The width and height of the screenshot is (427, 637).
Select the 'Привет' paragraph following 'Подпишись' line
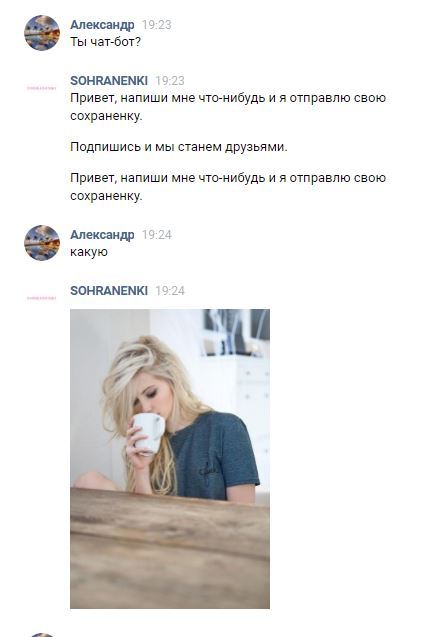click(228, 186)
